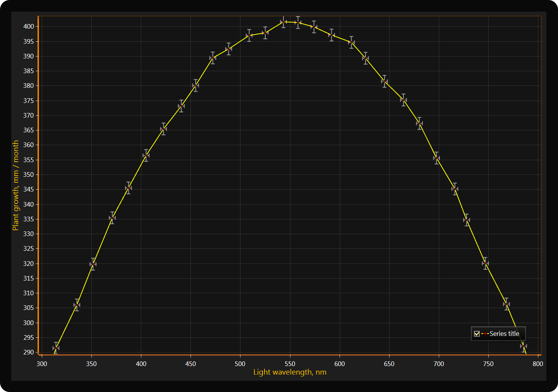Screen dimensions: 558x392
Task: Click the red line marker icon in legend
Action: tap(485, 334)
